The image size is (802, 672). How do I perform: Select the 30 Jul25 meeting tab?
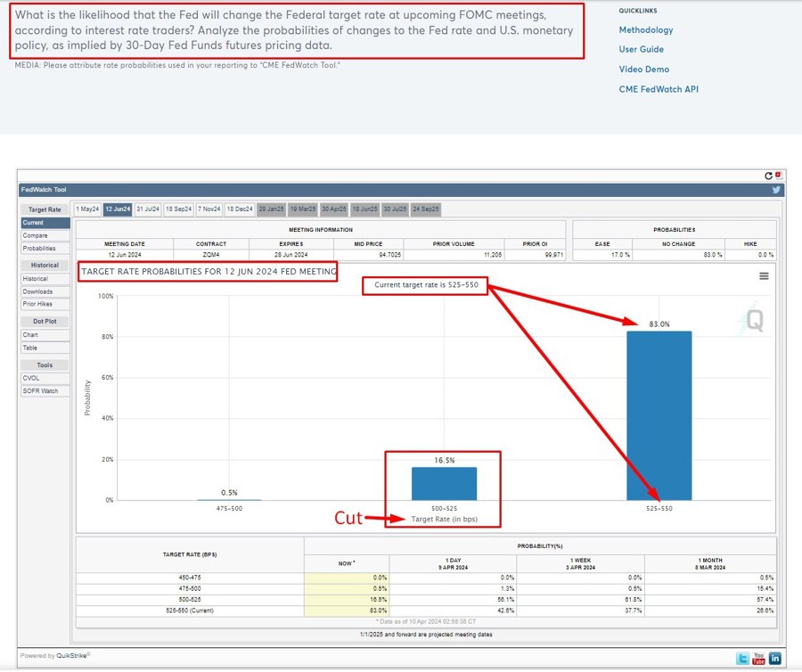coord(395,209)
